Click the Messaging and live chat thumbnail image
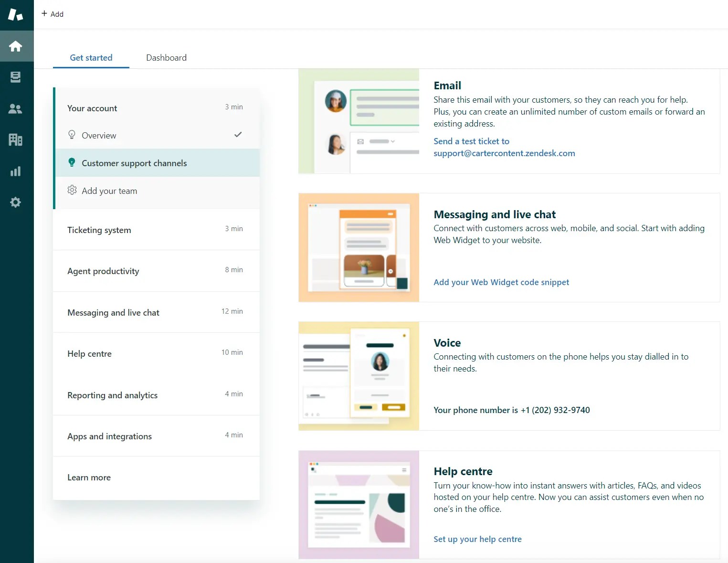Viewport: 728px width, 563px height. click(x=359, y=247)
